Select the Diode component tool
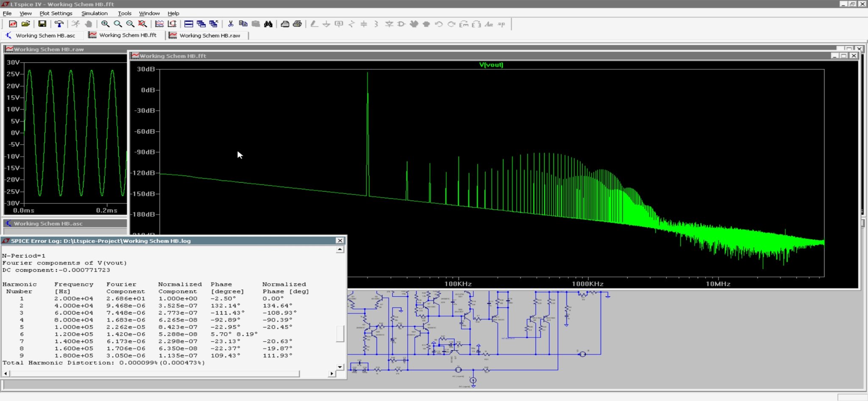868x401 pixels. pyautogui.click(x=389, y=24)
